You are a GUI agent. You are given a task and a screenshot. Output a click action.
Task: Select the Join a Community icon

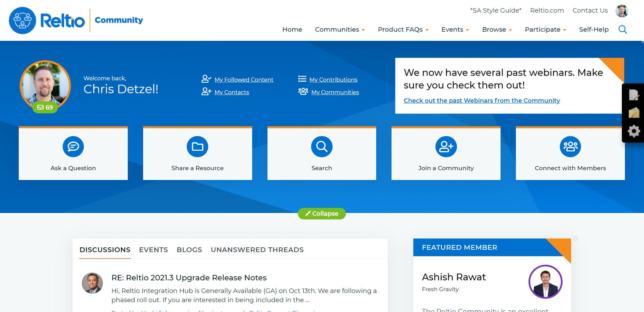[x=446, y=147]
